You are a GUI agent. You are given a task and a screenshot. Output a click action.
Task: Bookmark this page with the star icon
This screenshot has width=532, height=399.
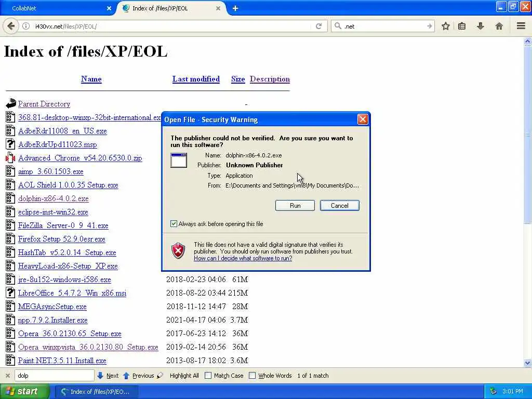(445, 26)
